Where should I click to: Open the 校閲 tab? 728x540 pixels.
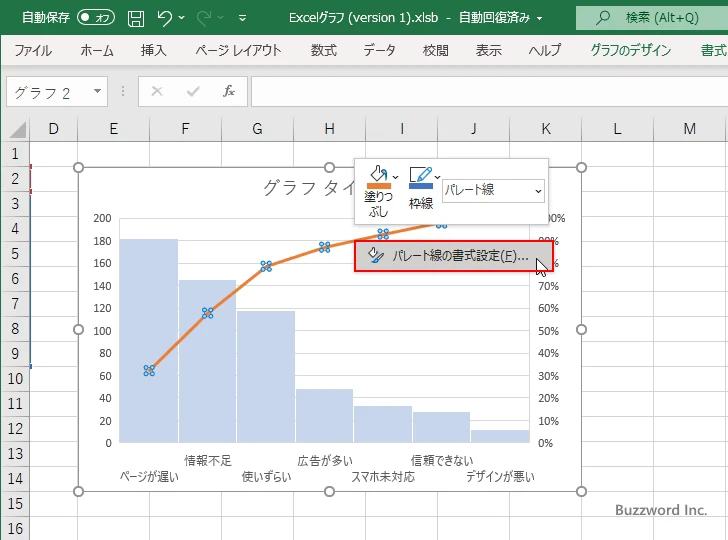436,50
